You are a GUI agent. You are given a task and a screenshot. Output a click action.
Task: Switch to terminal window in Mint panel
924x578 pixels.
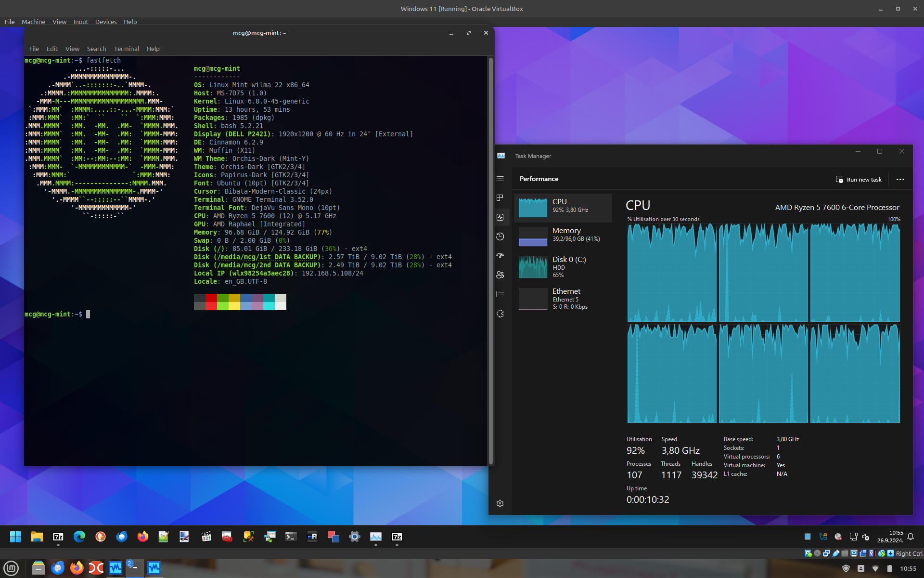tap(135, 568)
